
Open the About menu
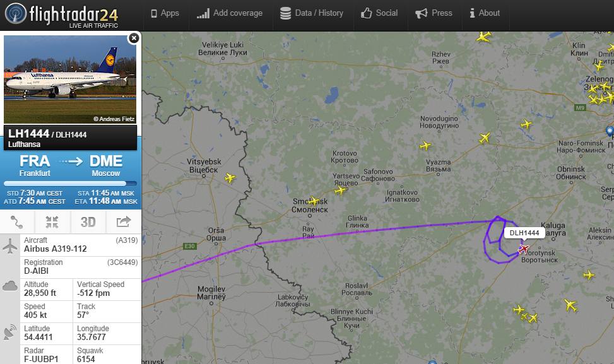tap(485, 13)
